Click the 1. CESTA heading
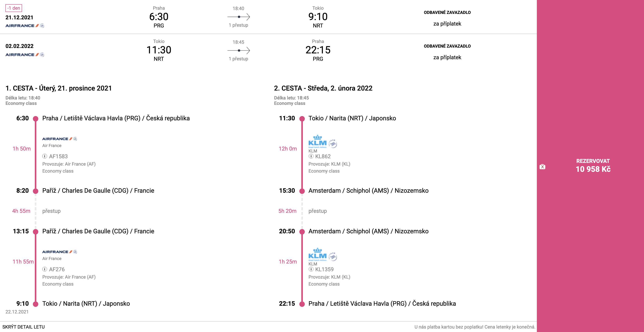The width and height of the screenshot is (644, 332). coord(58,88)
